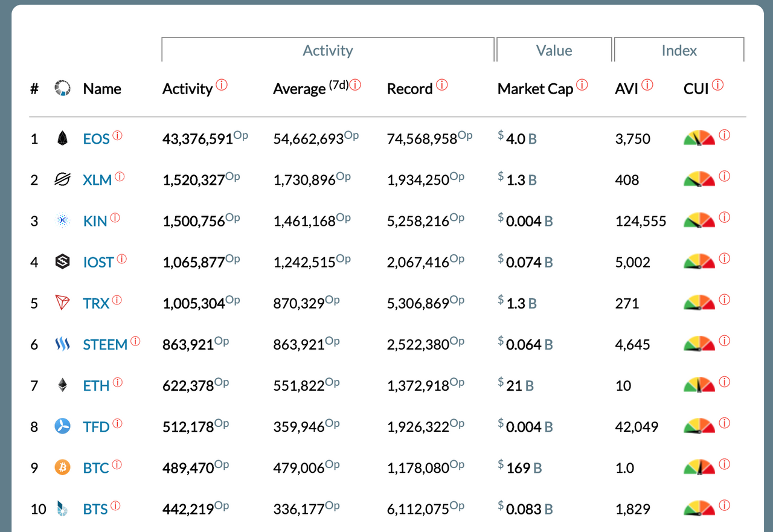Open the ETH coin link

(x=97, y=385)
